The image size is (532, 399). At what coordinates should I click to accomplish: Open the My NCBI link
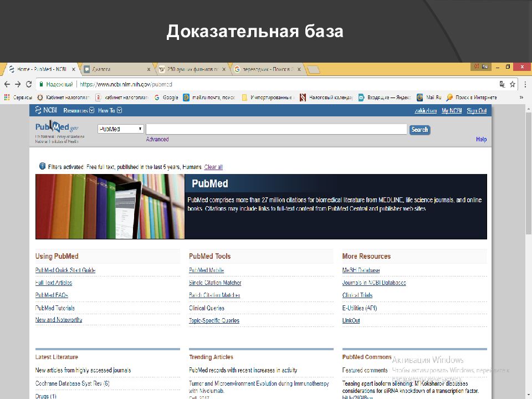click(452, 111)
